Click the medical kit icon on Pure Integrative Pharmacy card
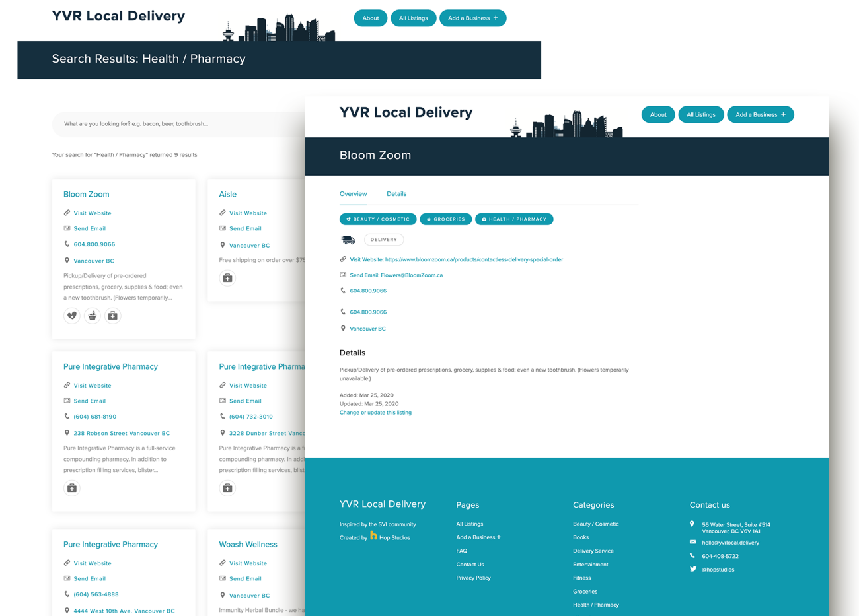The width and height of the screenshot is (859, 616). [72, 488]
